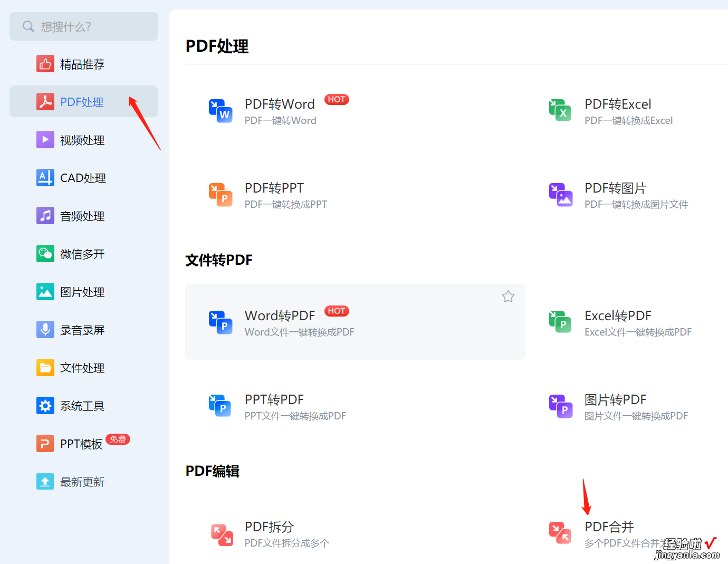728x564 pixels.
Task: Click the description PDF一键转换成图片文件
Action: coord(636,204)
